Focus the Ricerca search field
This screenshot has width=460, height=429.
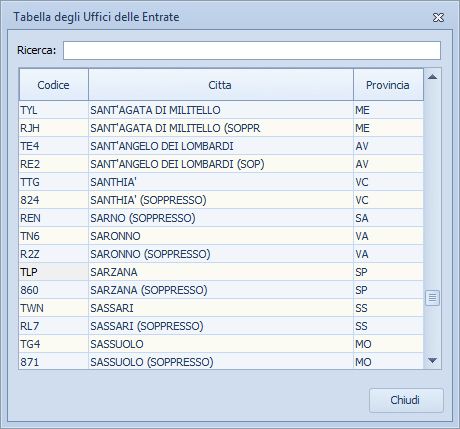coord(252,50)
